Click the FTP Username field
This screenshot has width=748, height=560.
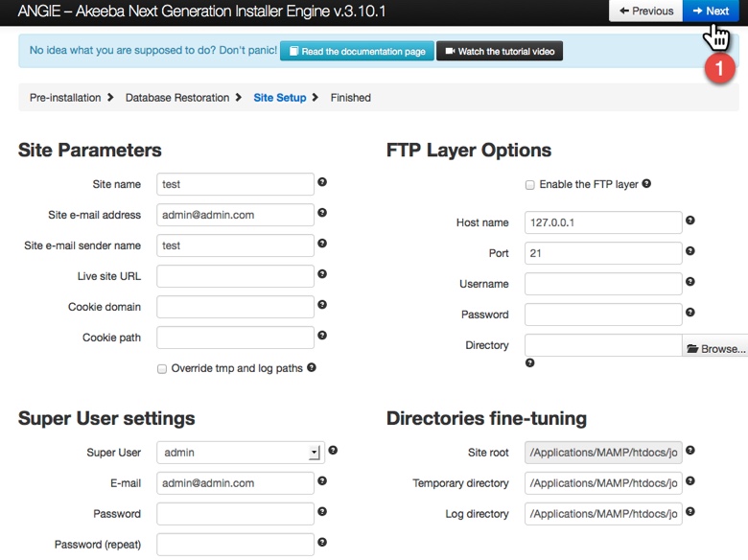click(x=603, y=284)
